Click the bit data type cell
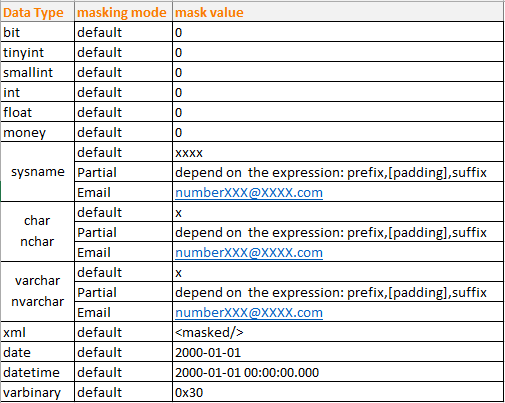Viewport: 505px width, 403px height. point(37,32)
